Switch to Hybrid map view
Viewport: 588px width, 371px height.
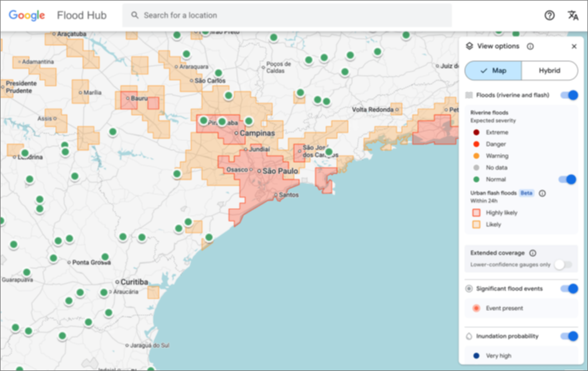pyautogui.click(x=549, y=71)
